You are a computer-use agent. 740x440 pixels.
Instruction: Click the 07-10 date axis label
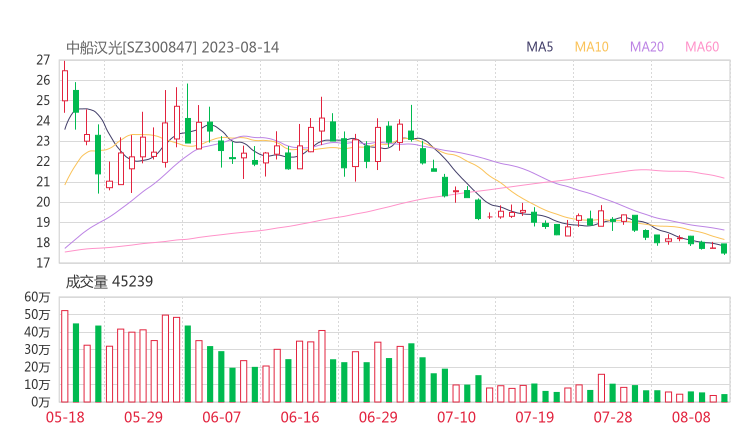pyautogui.click(x=456, y=417)
